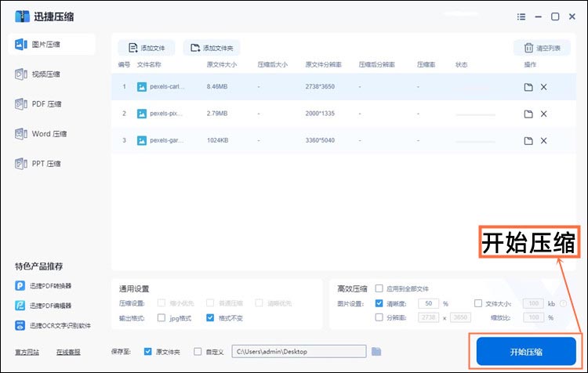
Task: Click the 压缩率 column header
Action: click(426, 64)
